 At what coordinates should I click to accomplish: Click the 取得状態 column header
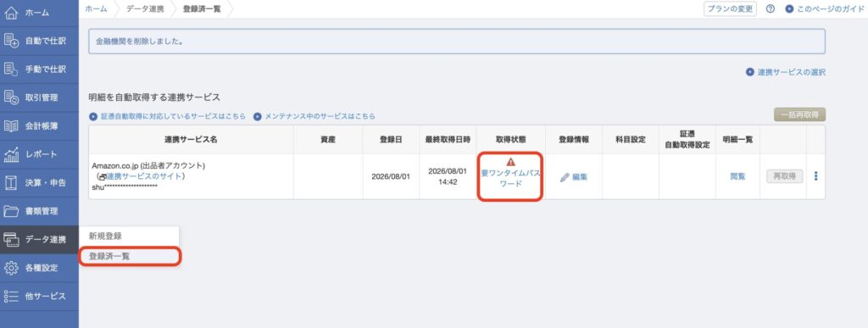(x=510, y=139)
